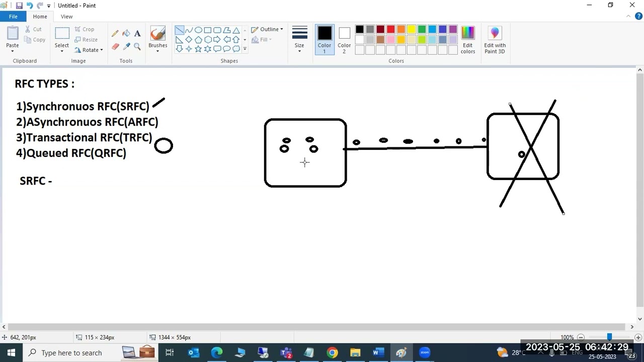Click the horizontal scrollbar track

[317, 327]
